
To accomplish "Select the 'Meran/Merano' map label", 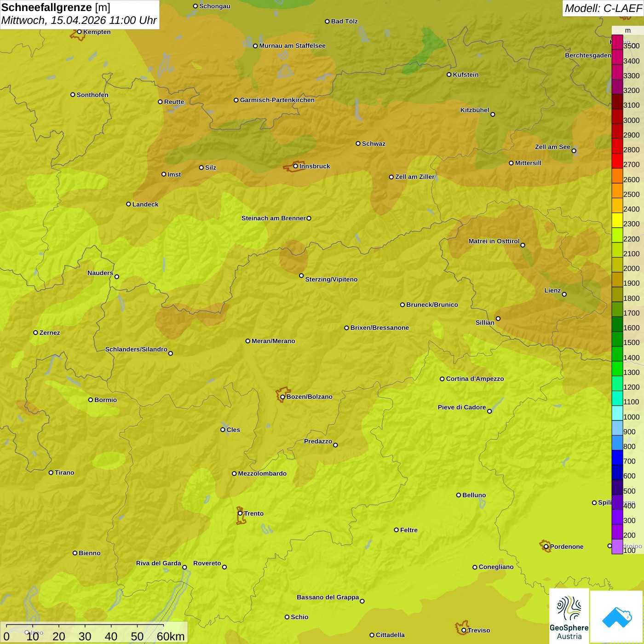I will coord(273,341).
